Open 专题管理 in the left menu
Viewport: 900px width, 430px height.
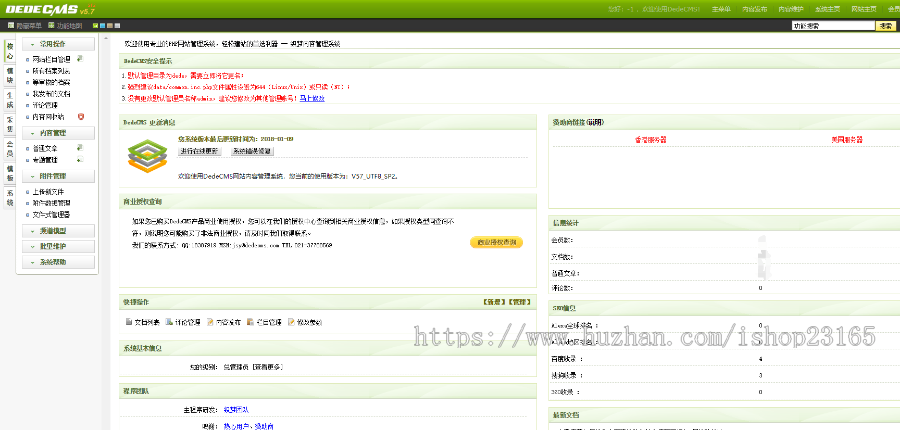tap(45, 160)
